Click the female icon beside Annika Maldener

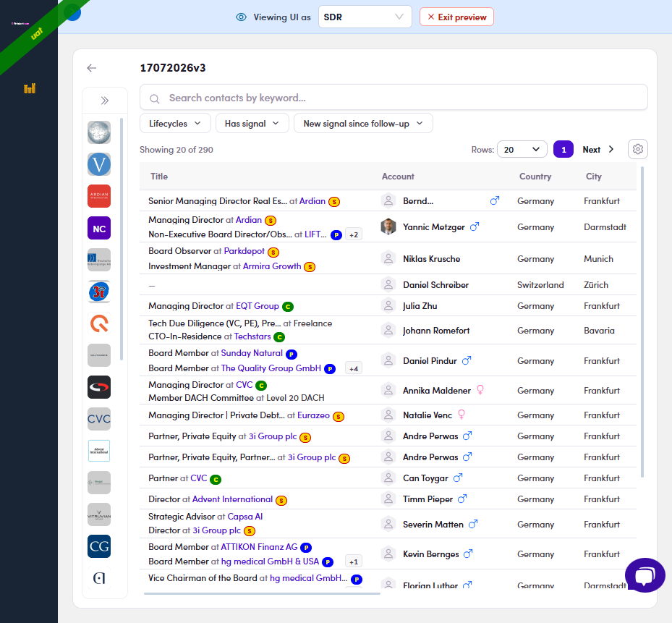click(480, 390)
